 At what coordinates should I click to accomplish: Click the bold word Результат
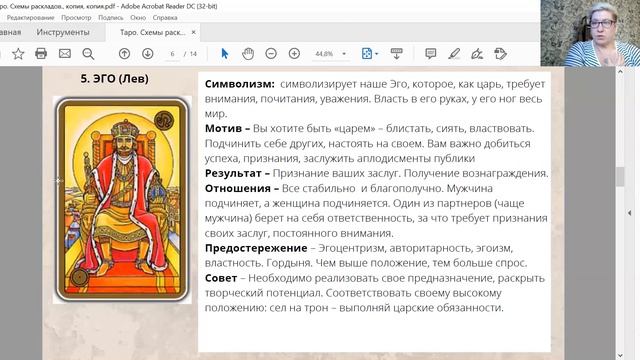[233, 173]
